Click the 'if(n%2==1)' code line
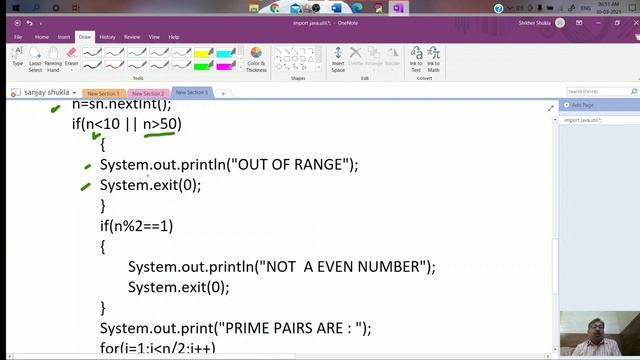 136,226
